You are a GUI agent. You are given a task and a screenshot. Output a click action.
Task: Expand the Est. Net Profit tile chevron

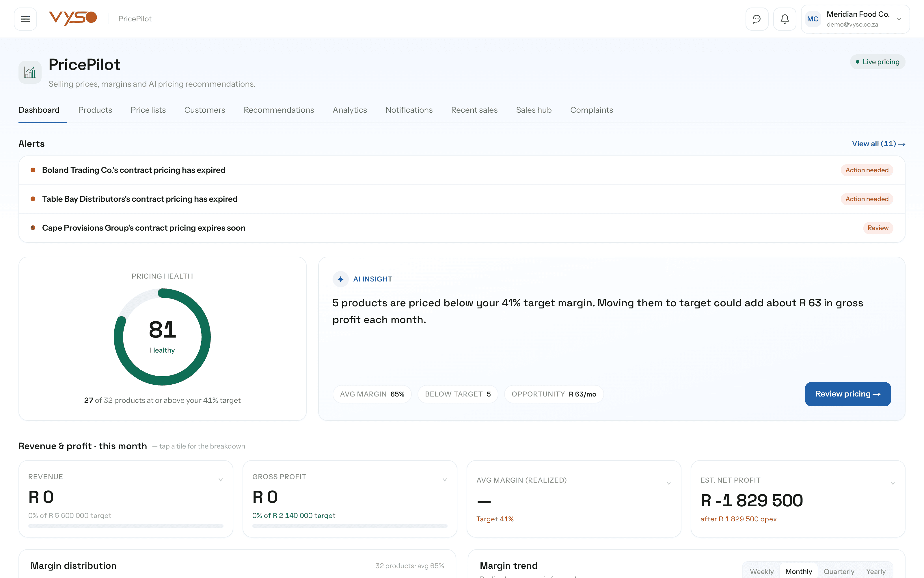[x=893, y=483]
